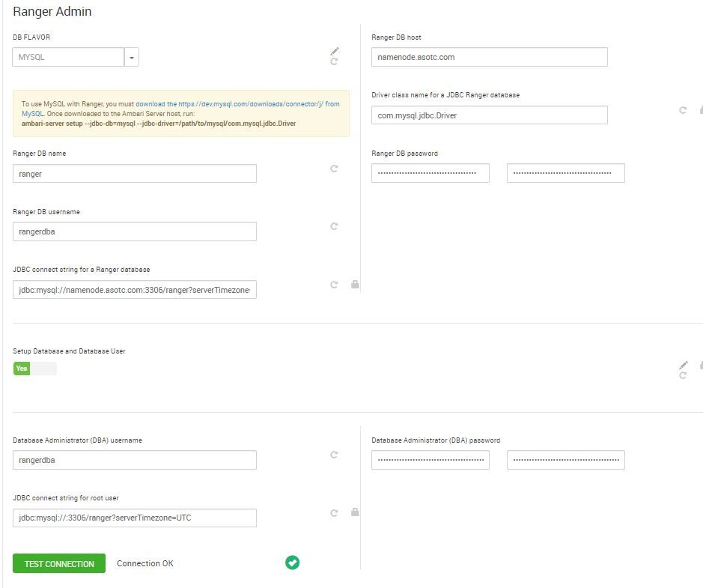Click the lock icon next to JDBC root user string
This screenshot has width=703, height=588.
(355, 512)
